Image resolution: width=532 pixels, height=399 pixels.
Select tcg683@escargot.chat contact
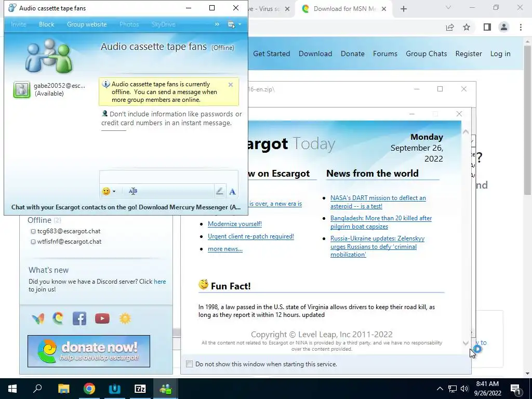click(x=69, y=231)
